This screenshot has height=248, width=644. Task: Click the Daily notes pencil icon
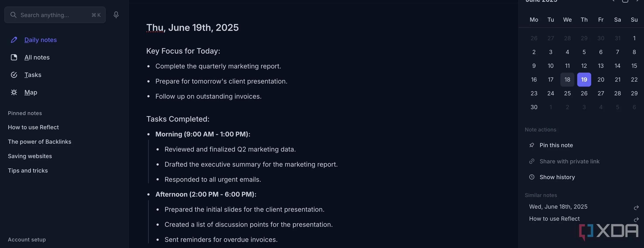14,40
